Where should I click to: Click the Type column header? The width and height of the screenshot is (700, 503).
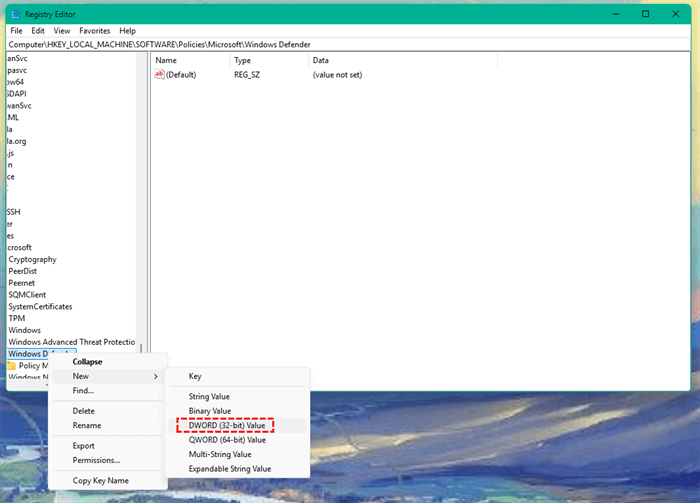point(243,61)
